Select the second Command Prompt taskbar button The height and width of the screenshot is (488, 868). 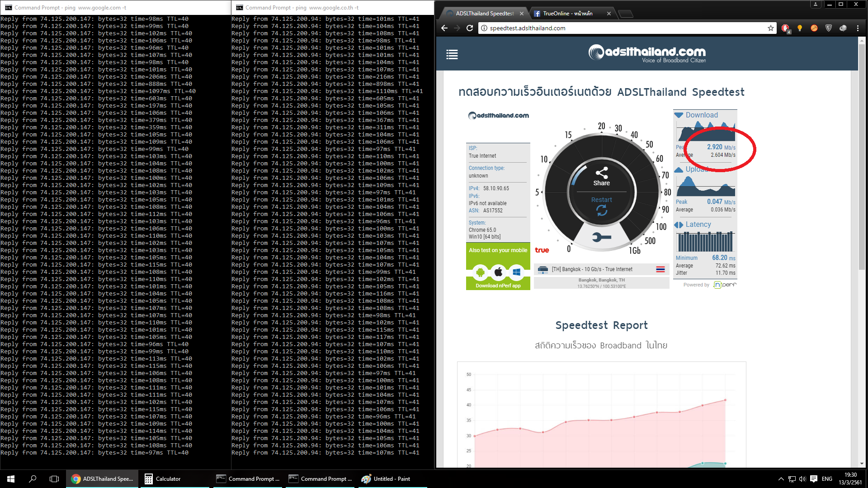[x=319, y=479]
